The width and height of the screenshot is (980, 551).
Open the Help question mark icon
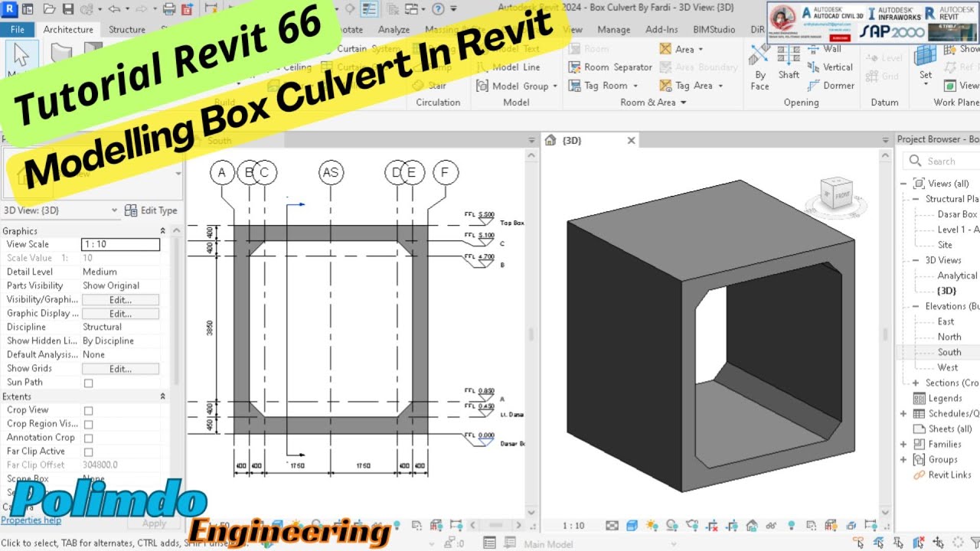[438, 9]
